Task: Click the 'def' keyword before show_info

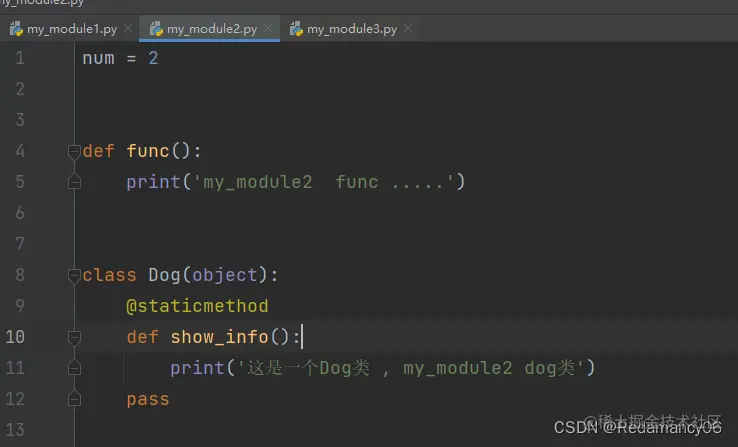Action: (143, 337)
